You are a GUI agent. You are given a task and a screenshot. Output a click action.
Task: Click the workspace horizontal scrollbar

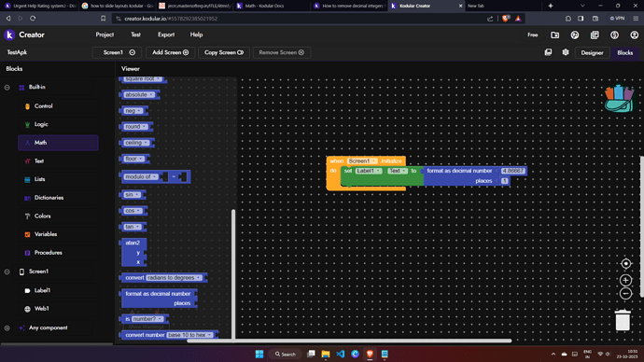(x=349, y=341)
